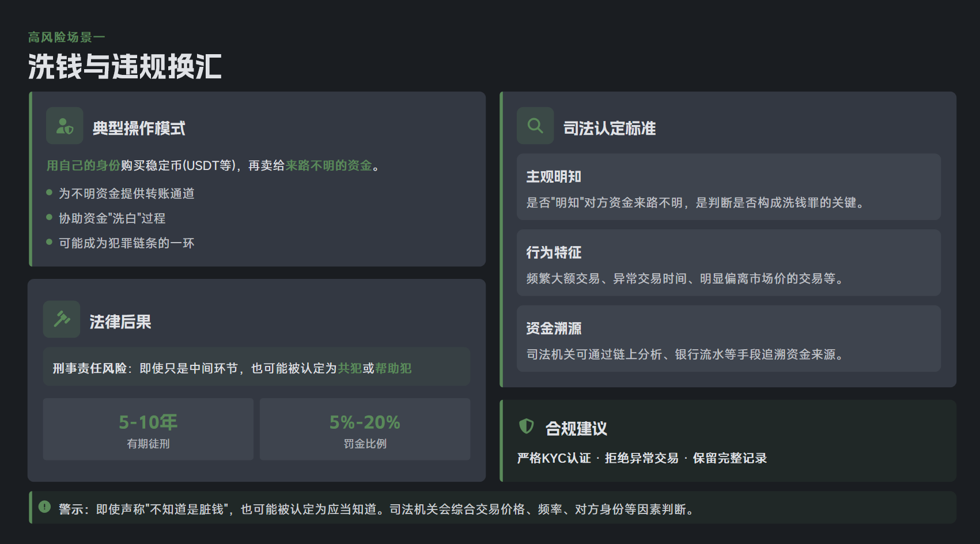Click the green 用自己的身份 highlighted text
The image size is (980, 544).
[x=83, y=166]
